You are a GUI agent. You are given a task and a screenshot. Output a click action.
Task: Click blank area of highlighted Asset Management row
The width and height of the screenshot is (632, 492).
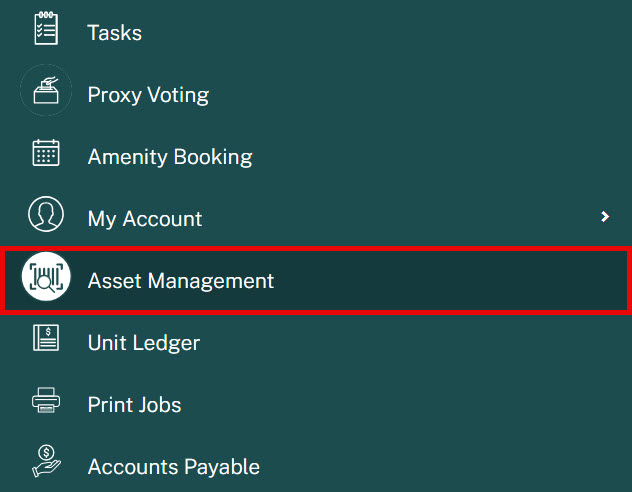[x=443, y=280]
